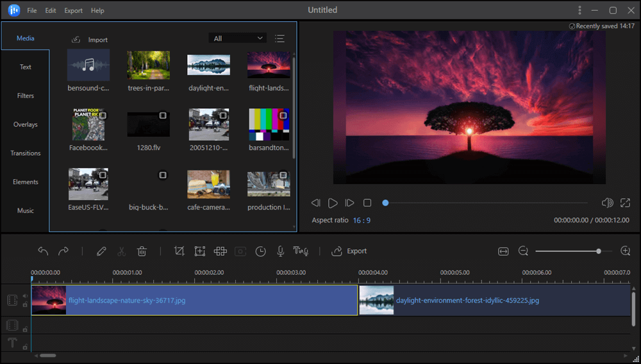The image size is (641, 364).
Task: Toggle fullscreen preview mode
Action: pyautogui.click(x=625, y=203)
